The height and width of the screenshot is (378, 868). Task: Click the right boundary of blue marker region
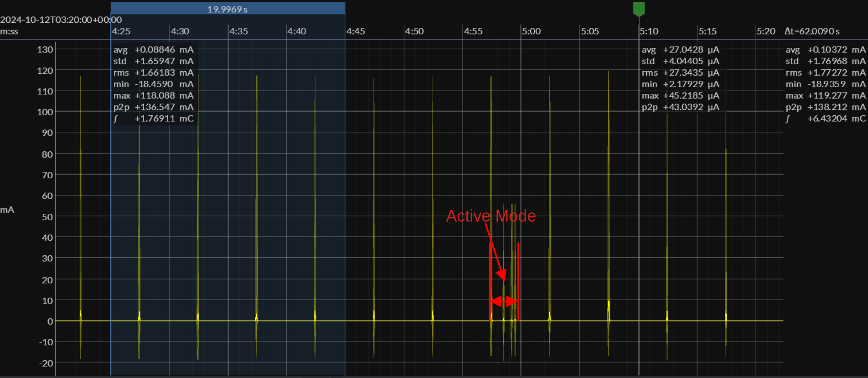[x=345, y=205]
